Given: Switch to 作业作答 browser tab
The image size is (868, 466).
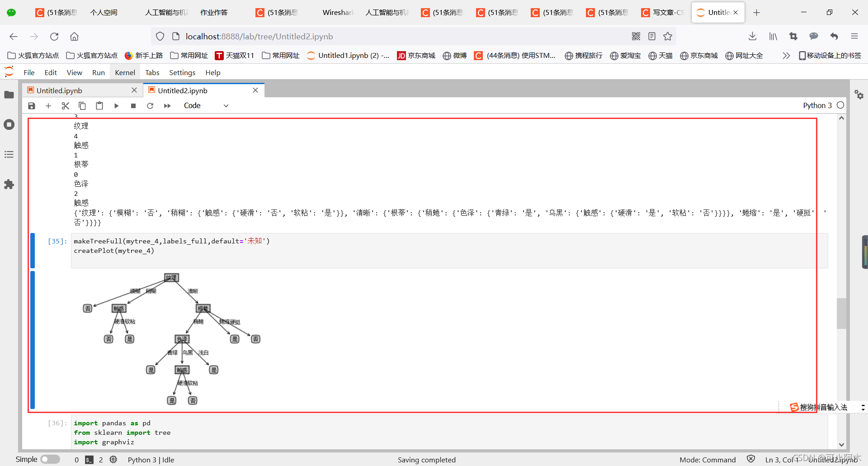Looking at the screenshot, I should click(x=214, y=13).
